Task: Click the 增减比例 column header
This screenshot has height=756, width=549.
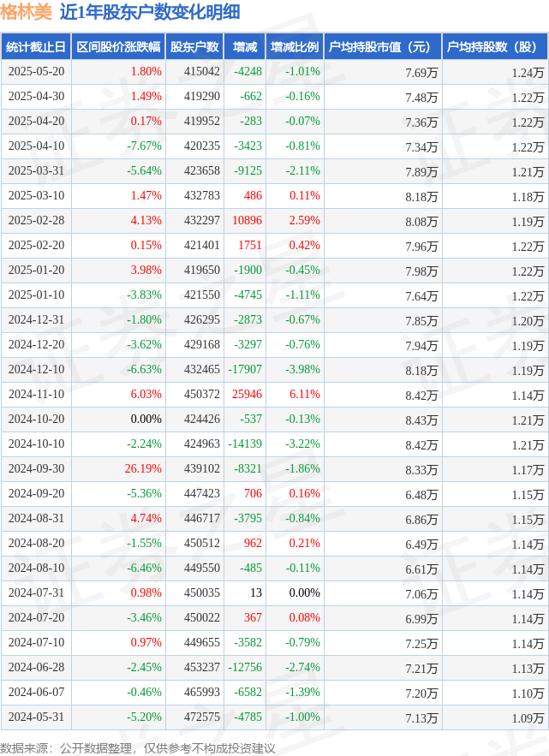Action: (x=295, y=47)
